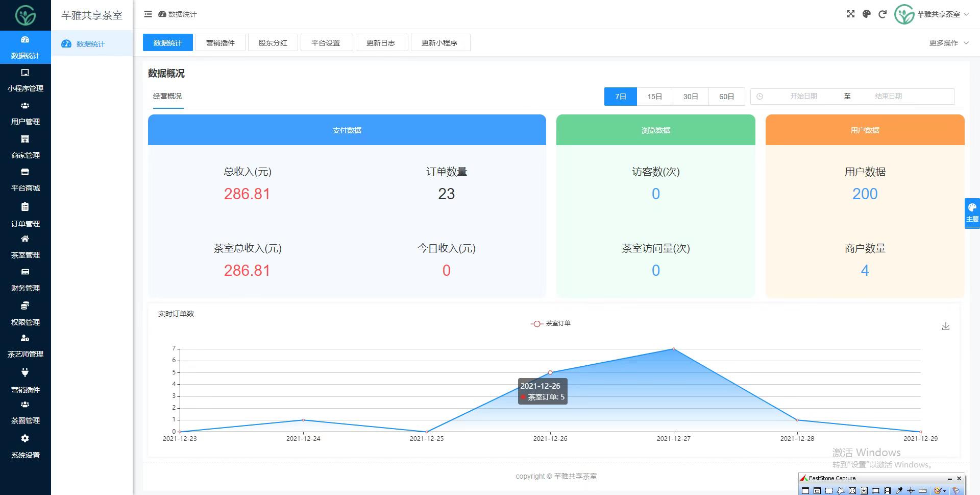Open 财务管理 in the left sidebar
The width and height of the screenshot is (980, 495).
(x=25, y=280)
